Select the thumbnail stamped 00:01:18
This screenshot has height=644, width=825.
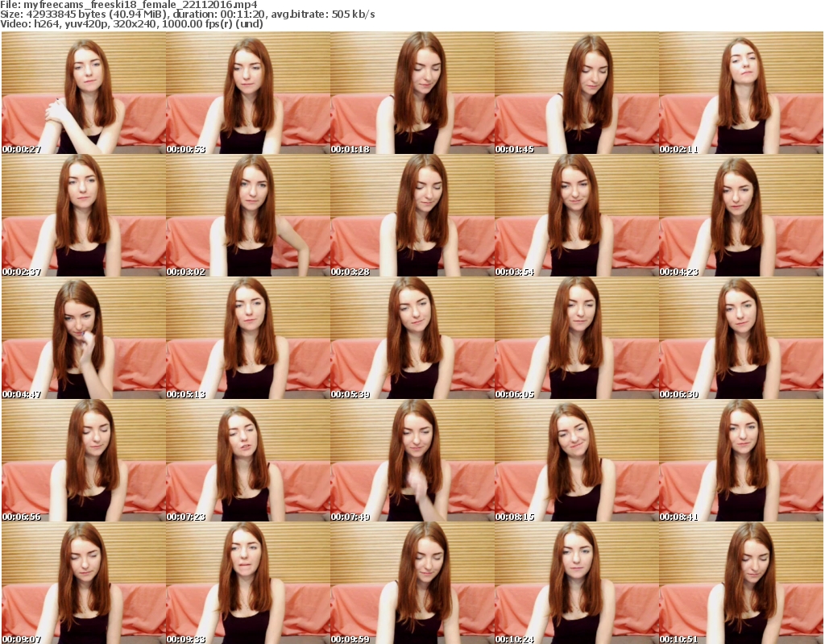412,93
